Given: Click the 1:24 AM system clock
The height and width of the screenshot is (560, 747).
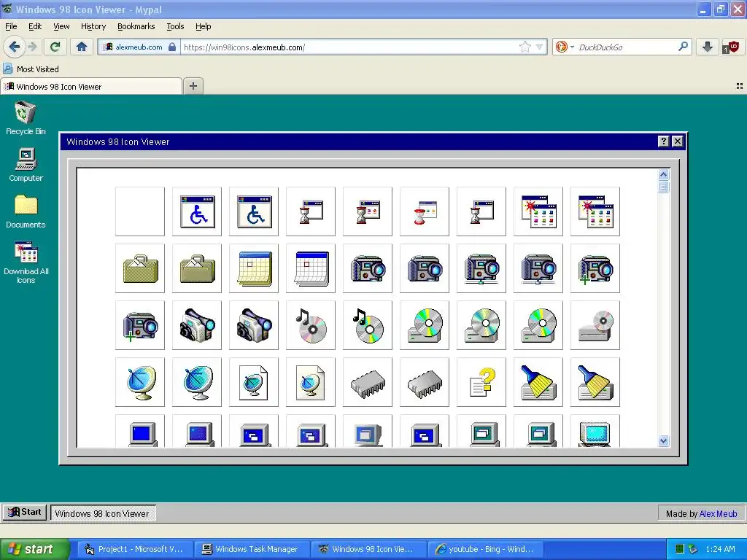Looking at the screenshot, I should point(720,549).
